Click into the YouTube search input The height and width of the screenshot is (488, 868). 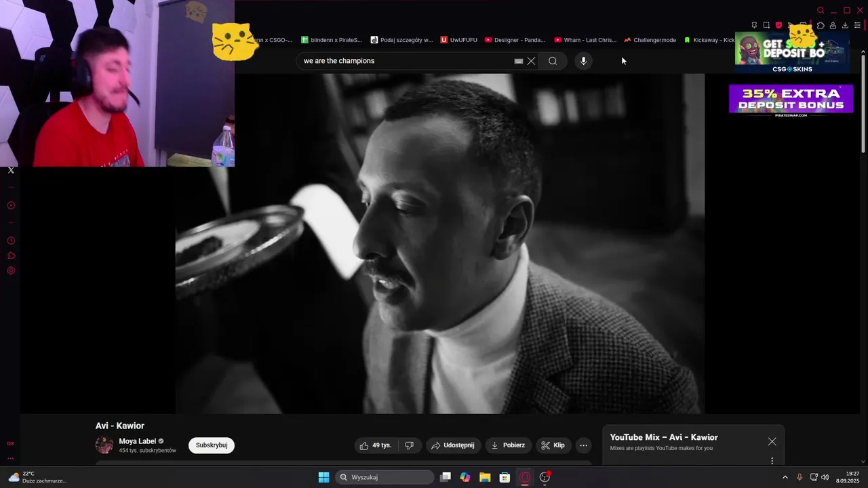click(407, 61)
